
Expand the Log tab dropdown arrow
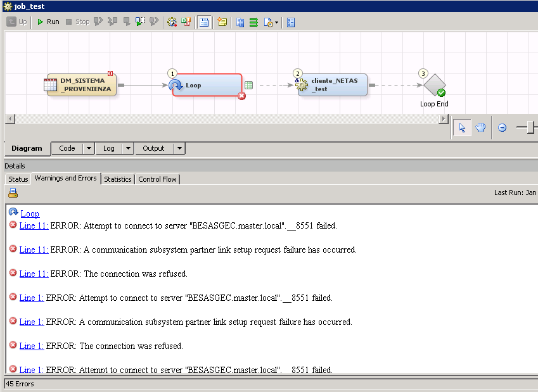tap(128, 148)
